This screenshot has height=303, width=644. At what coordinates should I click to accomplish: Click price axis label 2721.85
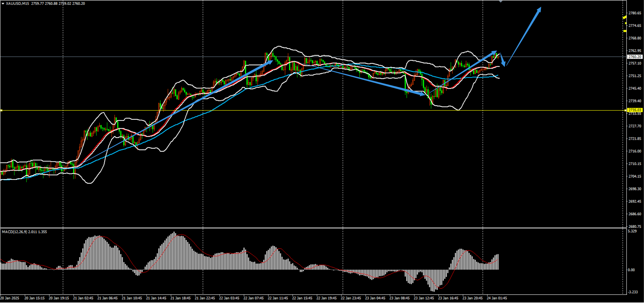tap(635, 139)
